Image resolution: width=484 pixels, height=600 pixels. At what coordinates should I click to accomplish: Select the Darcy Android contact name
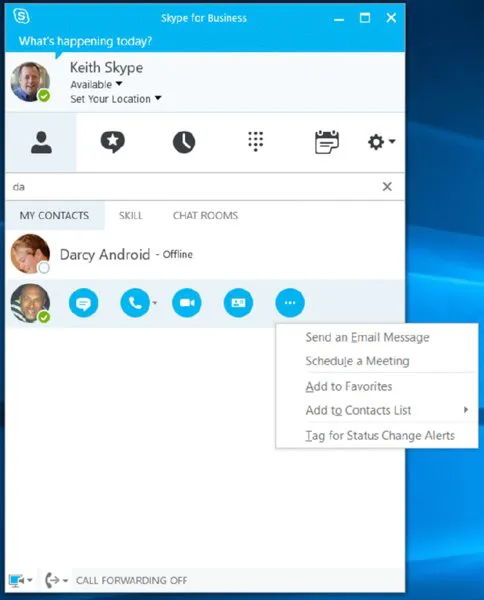tap(105, 254)
